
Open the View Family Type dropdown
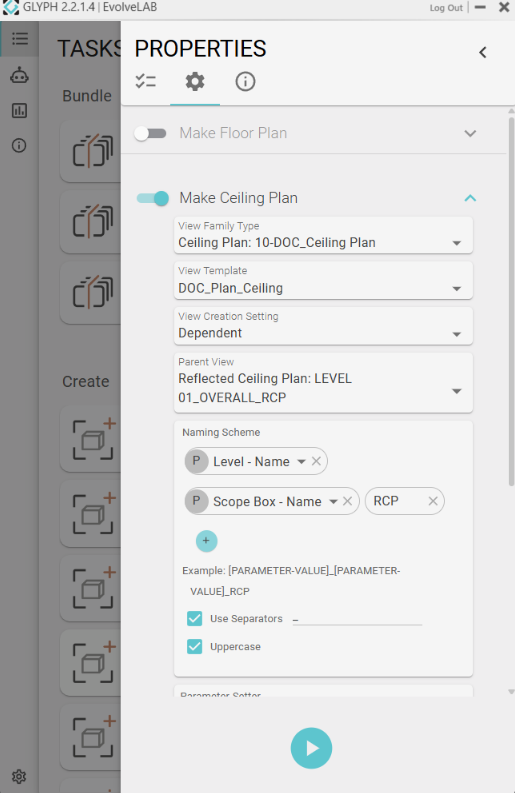[x=323, y=235]
